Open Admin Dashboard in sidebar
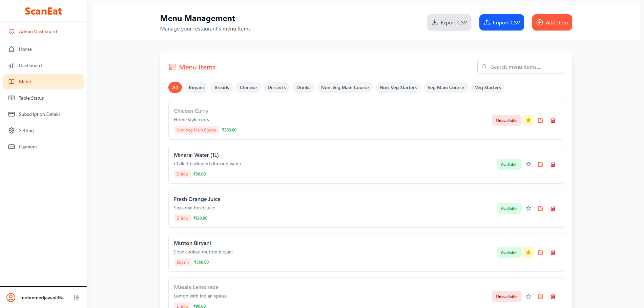This screenshot has height=308, width=644. pos(43,32)
